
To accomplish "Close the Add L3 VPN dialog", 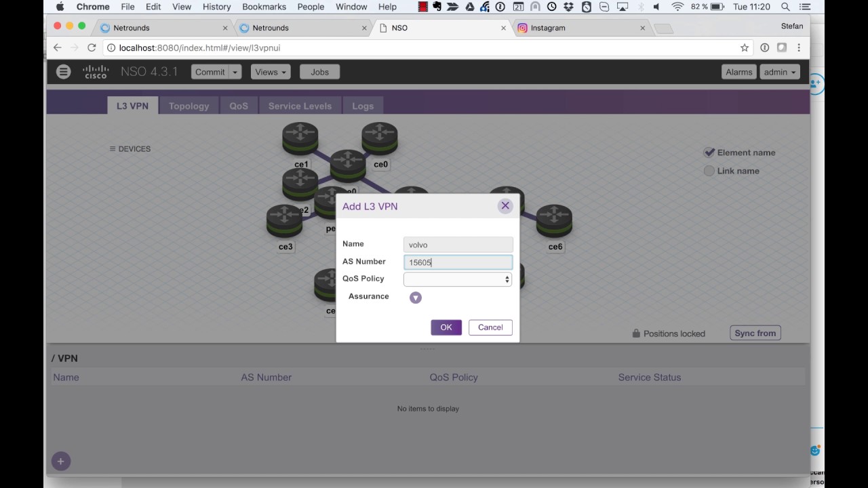I will tap(505, 206).
